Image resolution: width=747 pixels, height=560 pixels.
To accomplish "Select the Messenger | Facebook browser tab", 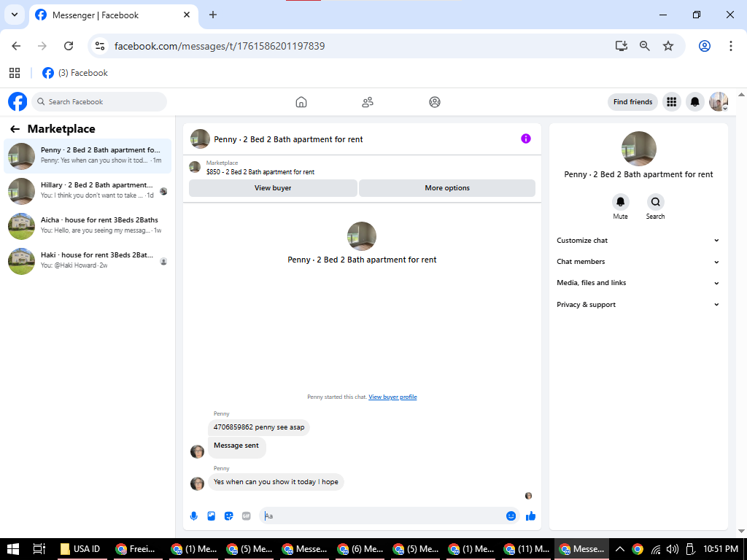I will [x=113, y=15].
